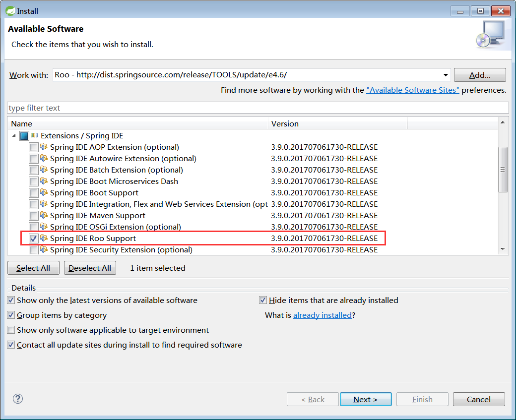Click the Spring IDE OSGi Extension feature icon

(x=44, y=227)
